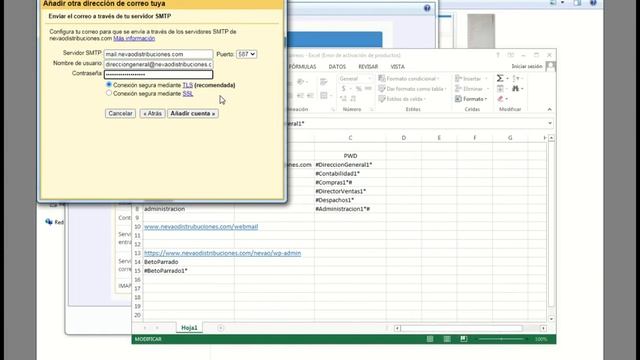
Task: Click the Servidor SMTP input field
Action: pyautogui.click(x=158, y=54)
